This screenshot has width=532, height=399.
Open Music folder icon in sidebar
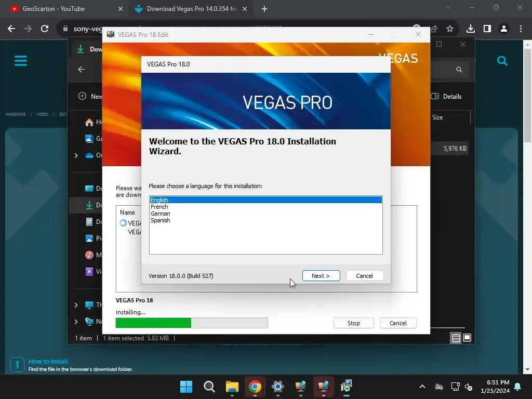pyautogui.click(x=89, y=255)
